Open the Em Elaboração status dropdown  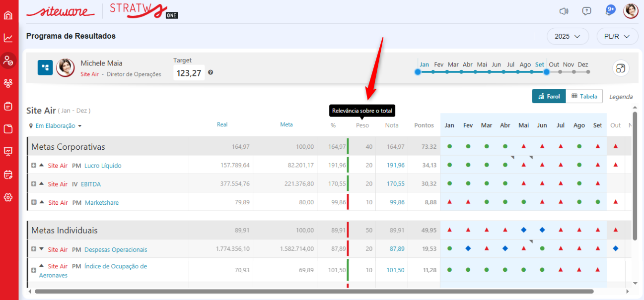pos(55,126)
